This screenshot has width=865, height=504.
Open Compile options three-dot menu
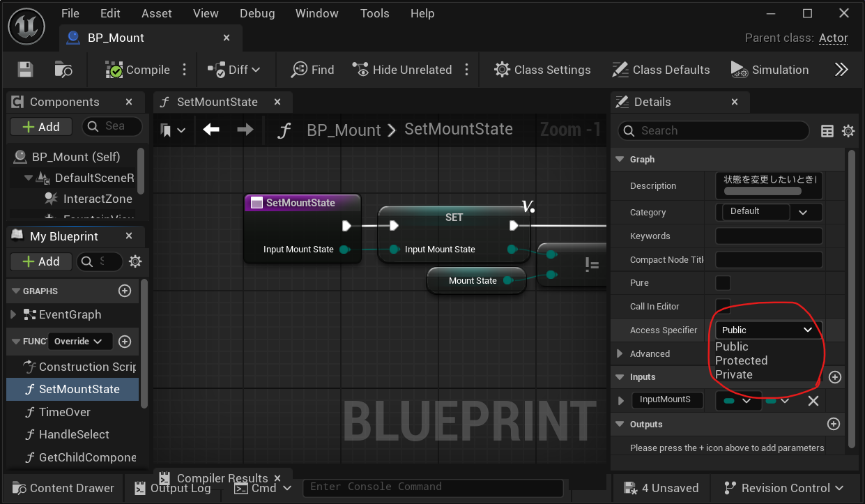[185, 70]
